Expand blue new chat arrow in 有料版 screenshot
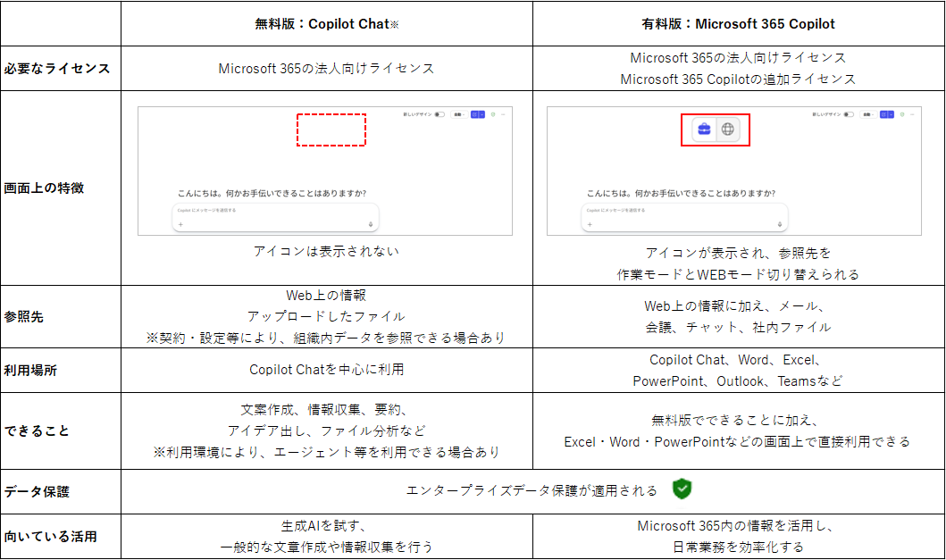Image resolution: width=946 pixels, height=560 pixels. 891,114
